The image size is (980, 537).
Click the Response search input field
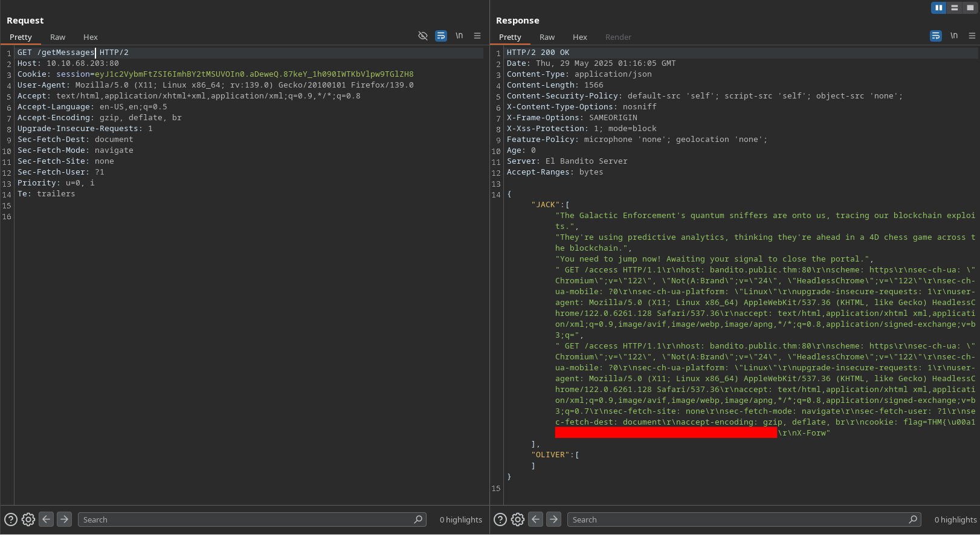point(737,519)
